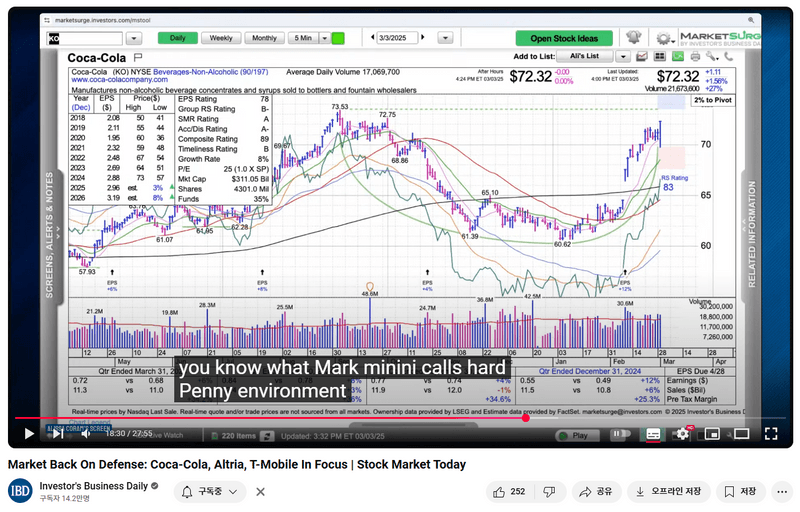Open YouTube player settings gear
Viewport: 800px width, 512px height.
click(x=682, y=434)
